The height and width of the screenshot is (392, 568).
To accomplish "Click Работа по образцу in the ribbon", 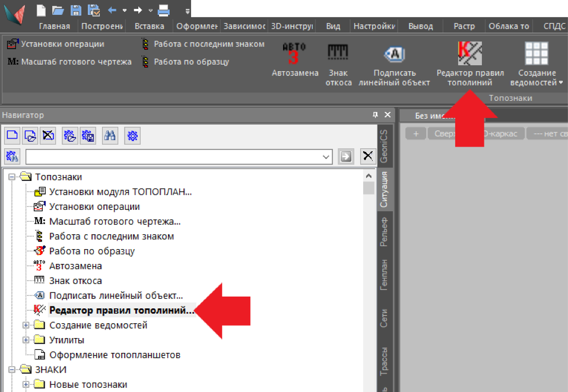I will click(x=191, y=61).
